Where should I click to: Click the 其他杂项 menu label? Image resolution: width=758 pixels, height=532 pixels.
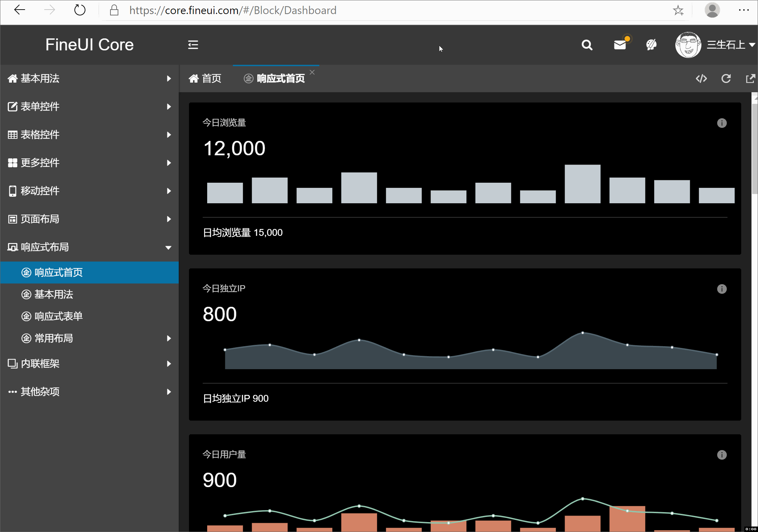tap(40, 392)
